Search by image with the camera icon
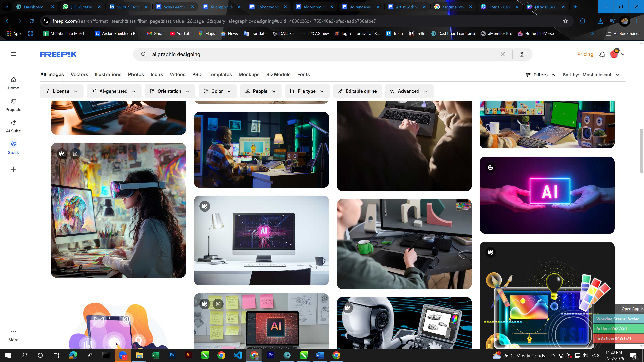Screen dimensions: 644x362 pos(522,54)
